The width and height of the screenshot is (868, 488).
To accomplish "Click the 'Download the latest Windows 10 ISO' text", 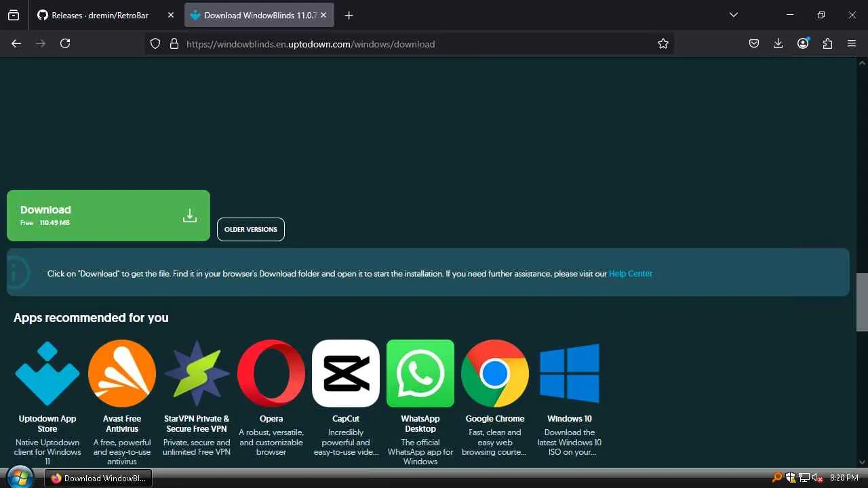I will 570,442.
